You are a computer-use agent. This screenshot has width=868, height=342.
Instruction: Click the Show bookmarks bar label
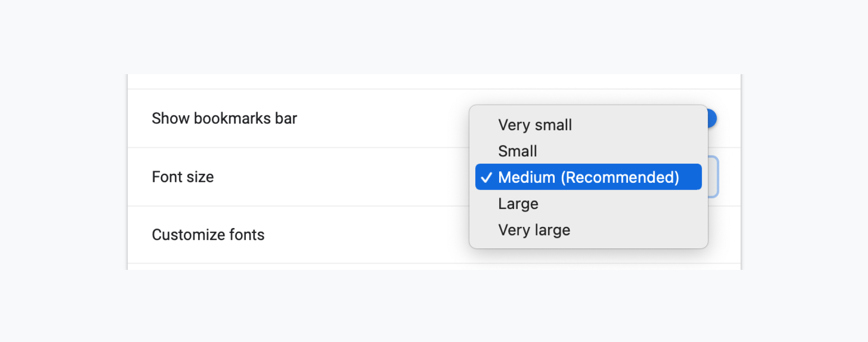(224, 118)
